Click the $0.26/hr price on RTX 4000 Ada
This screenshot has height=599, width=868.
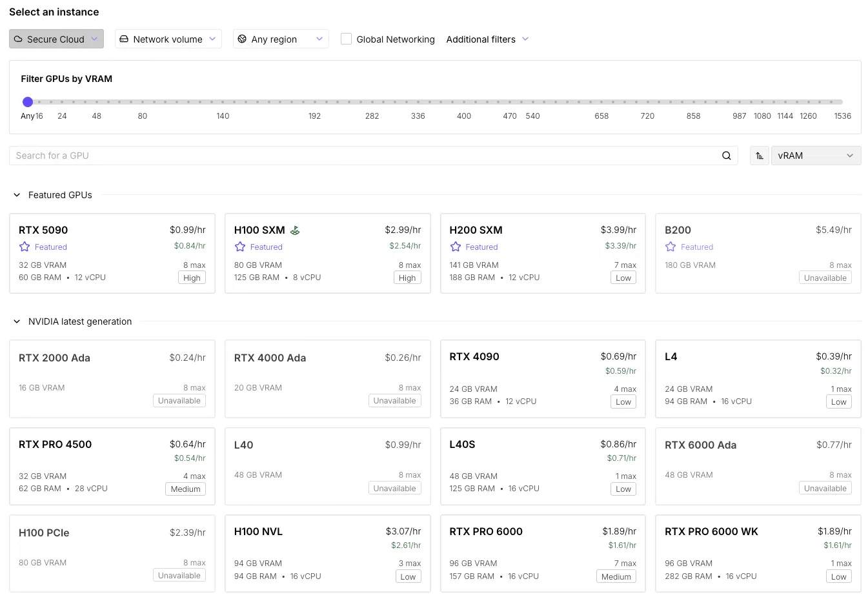coord(403,358)
